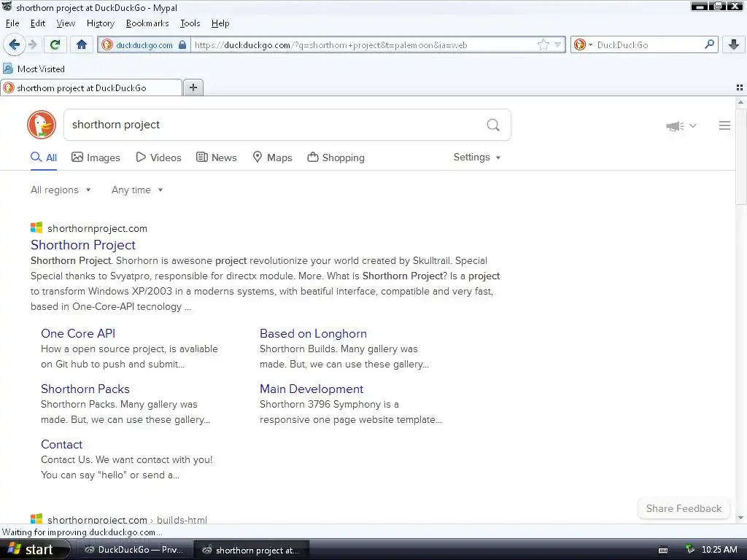Open search engine selector in search box

coord(583,44)
